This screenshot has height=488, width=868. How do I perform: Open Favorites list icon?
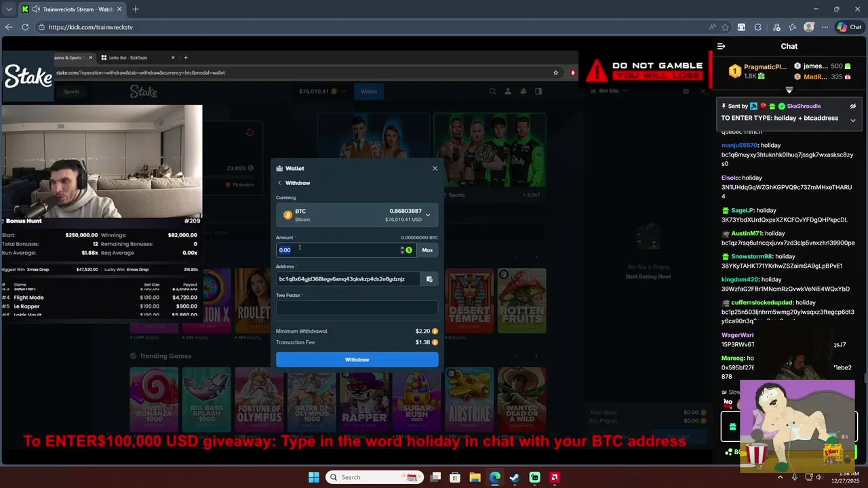pyautogui.click(x=792, y=27)
